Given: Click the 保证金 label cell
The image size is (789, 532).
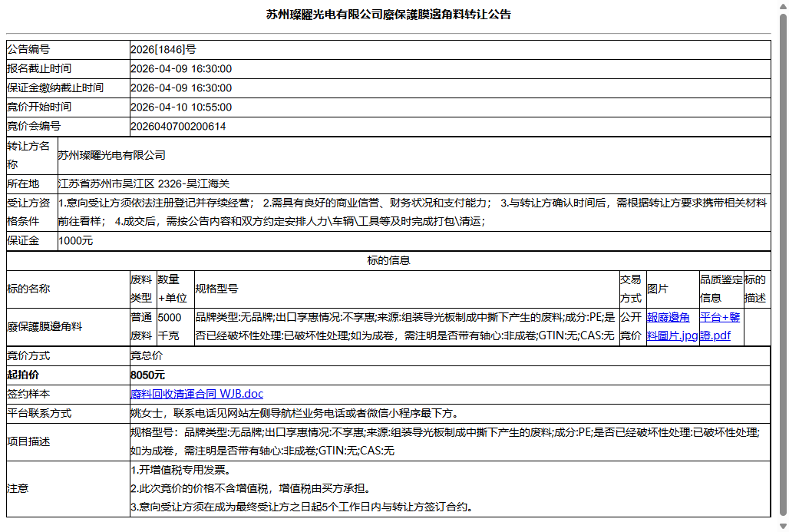Looking at the screenshot, I should click(31, 240).
